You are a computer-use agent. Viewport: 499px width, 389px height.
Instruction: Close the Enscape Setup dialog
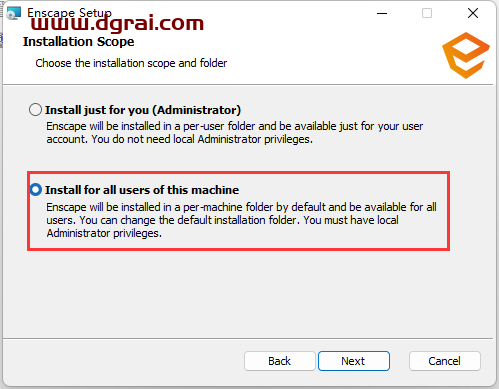[473, 13]
